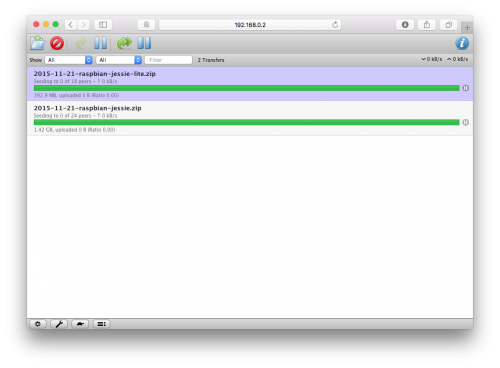Click the privacy icon beside address bar
This screenshot has width=500, height=368.
pos(146,25)
